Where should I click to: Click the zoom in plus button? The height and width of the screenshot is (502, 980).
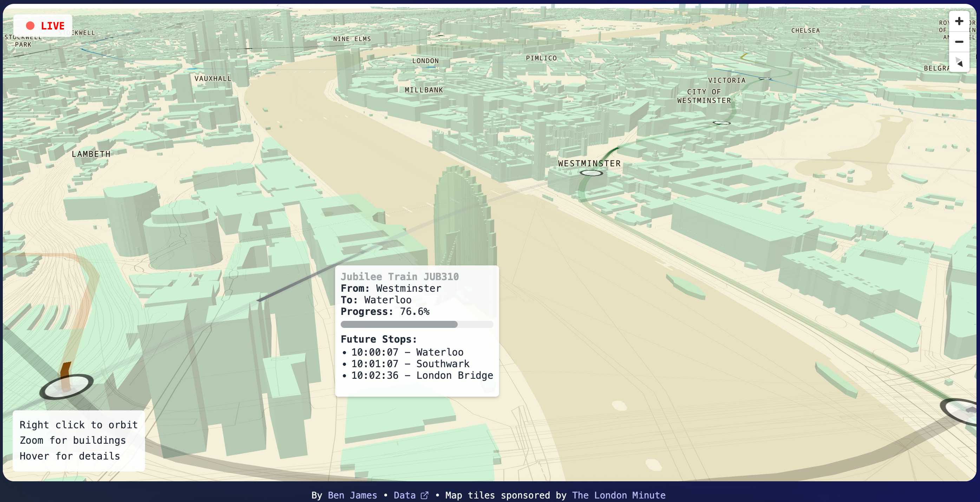point(959,21)
